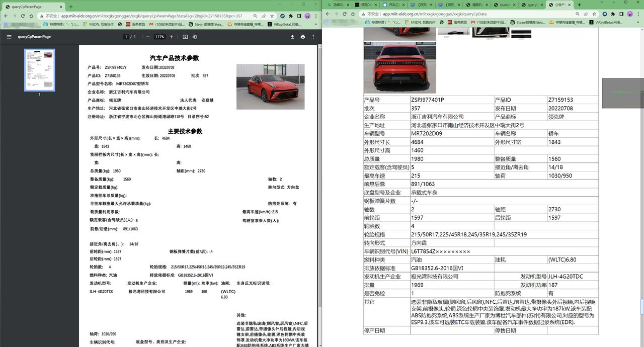644x347 pixels.
Task: Click the fit to page icon in PDF toolbar
Action: [185, 37]
